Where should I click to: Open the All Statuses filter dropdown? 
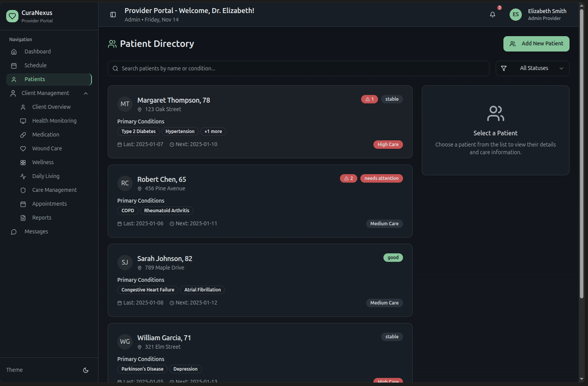coord(532,68)
